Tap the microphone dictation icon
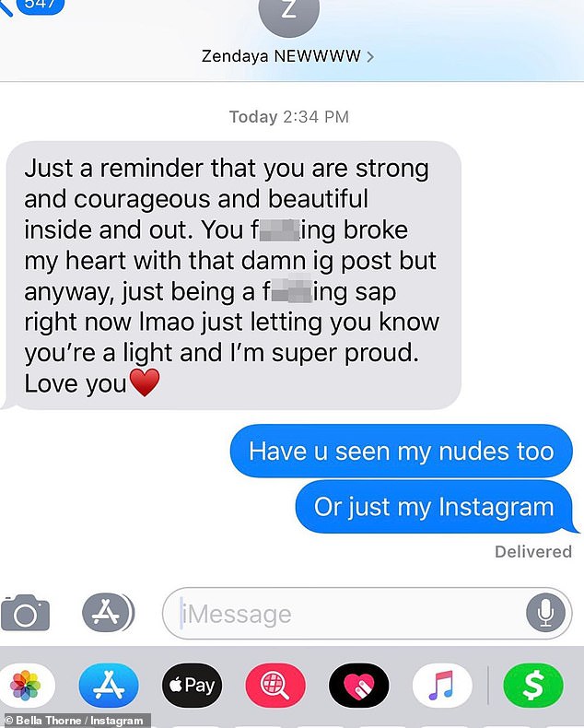 pyautogui.click(x=545, y=613)
